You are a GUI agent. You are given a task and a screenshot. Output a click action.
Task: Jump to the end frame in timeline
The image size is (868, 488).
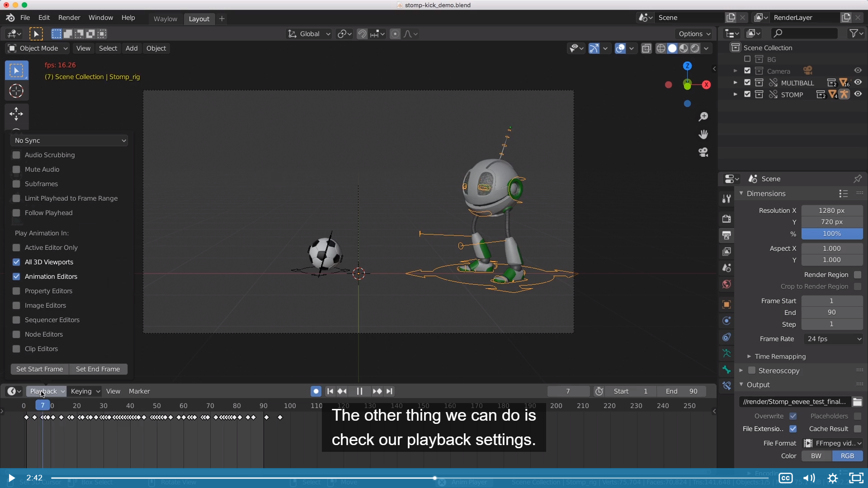pos(390,391)
